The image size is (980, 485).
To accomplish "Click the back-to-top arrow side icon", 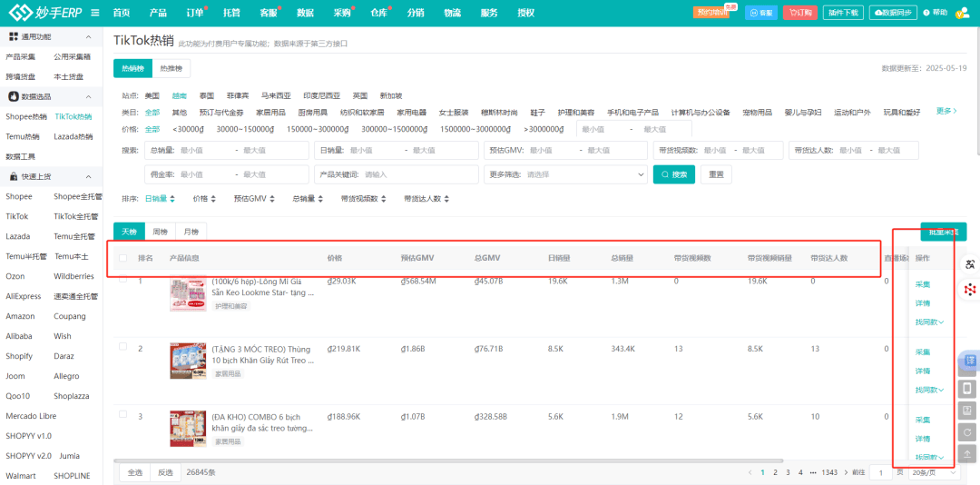I will pyautogui.click(x=967, y=454).
